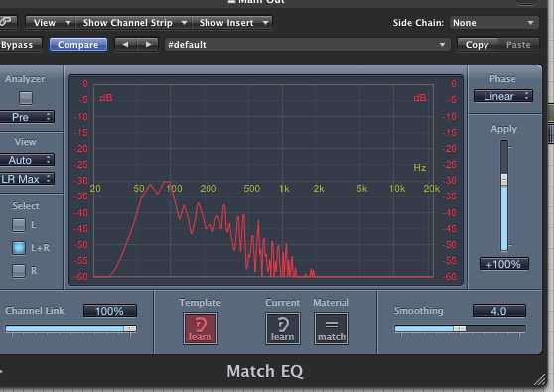554x392 pixels.
Task: Click the 'Hz' label in the graph
Action: [420, 167]
